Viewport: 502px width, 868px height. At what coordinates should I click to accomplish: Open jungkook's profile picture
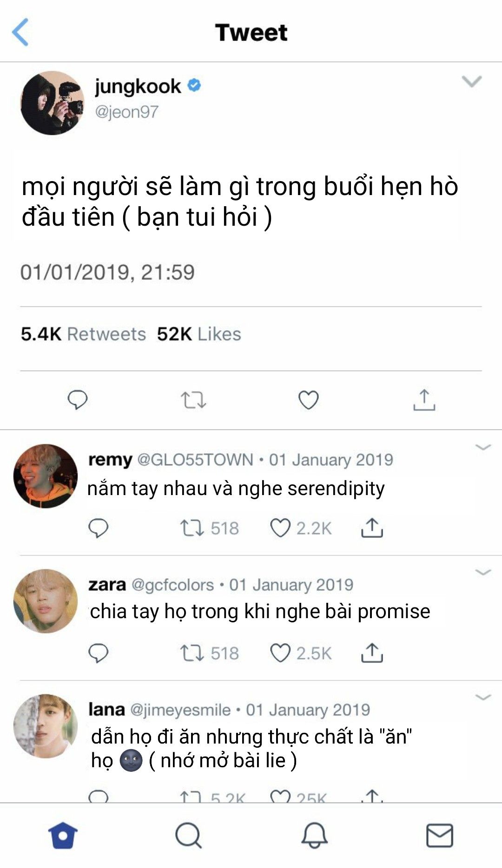click(x=53, y=103)
